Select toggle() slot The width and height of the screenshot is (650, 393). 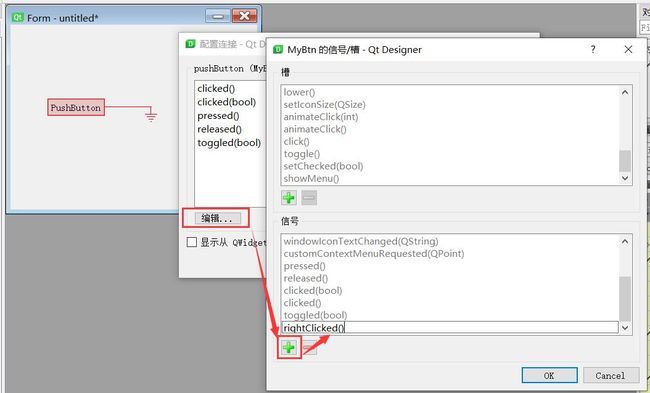coord(302,154)
